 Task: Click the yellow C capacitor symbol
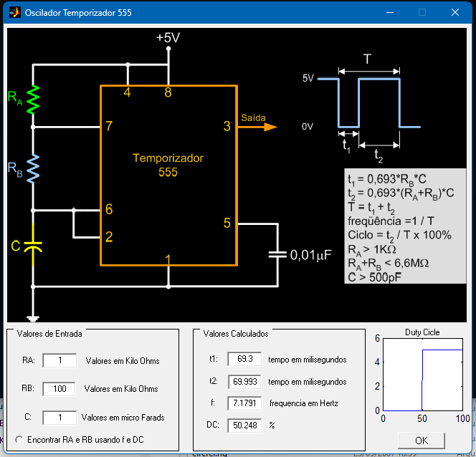[33, 246]
